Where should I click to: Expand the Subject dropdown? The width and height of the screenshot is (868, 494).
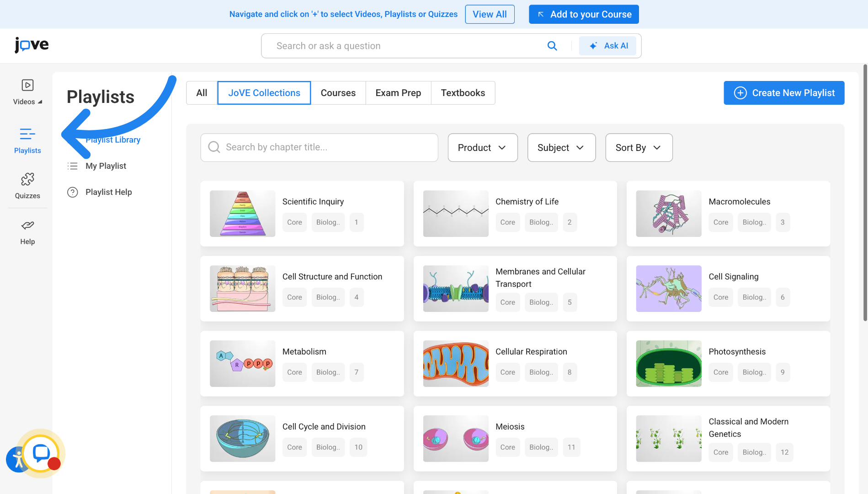[561, 148]
